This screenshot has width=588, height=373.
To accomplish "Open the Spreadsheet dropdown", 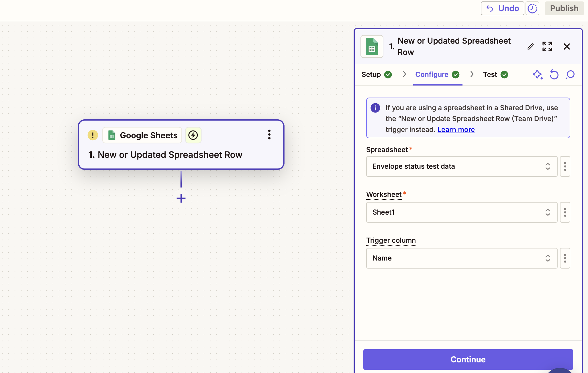I will [x=462, y=166].
